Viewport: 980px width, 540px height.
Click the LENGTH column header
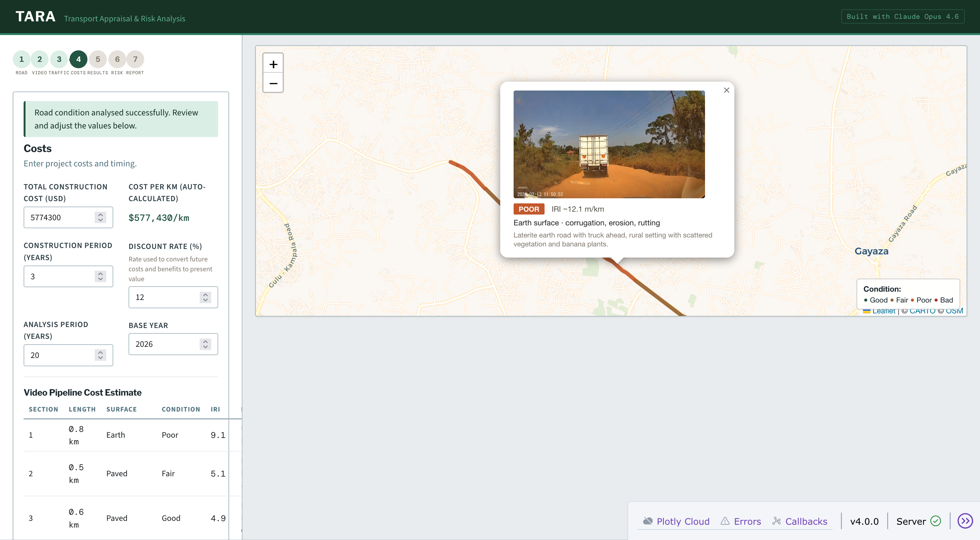tap(82, 409)
